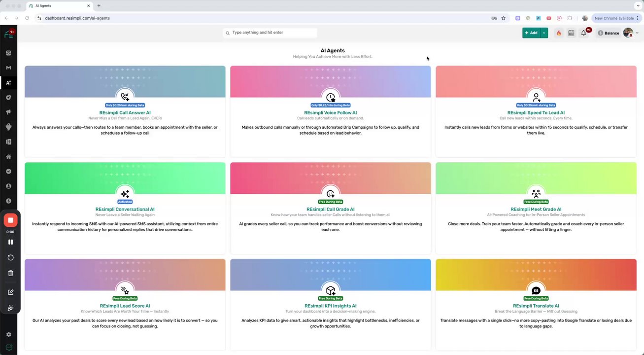Open the house properties icon in sidebar
Screen dimensions: 644x355
pos(8,157)
